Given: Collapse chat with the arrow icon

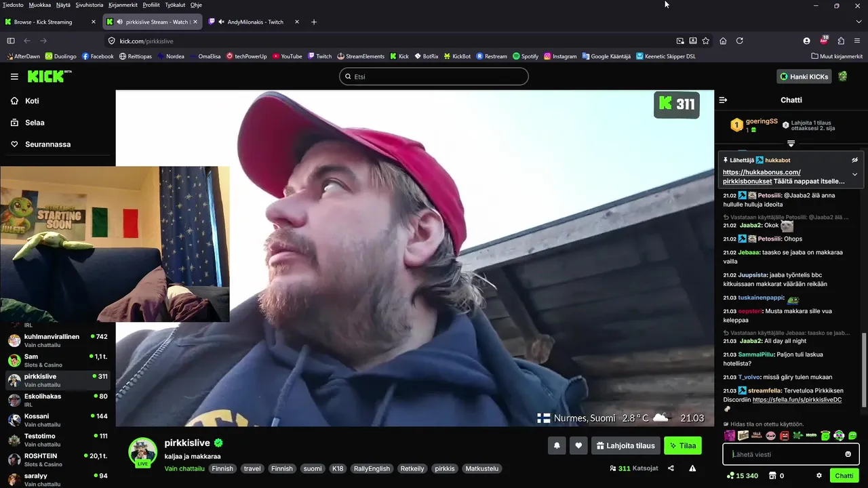Looking at the screenshot, I should pos(723,100).
